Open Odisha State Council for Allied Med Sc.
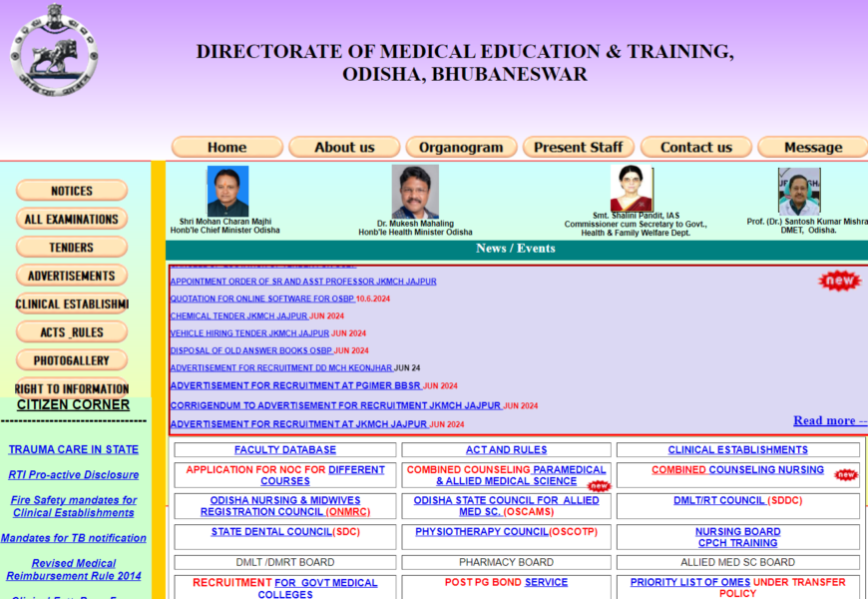Viewport: 868px width, 599px height. 507,506
